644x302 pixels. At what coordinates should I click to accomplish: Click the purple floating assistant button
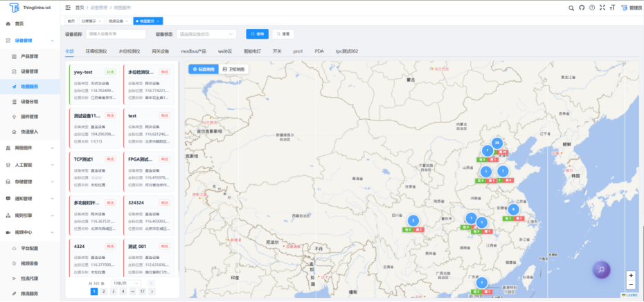point(601,269)
